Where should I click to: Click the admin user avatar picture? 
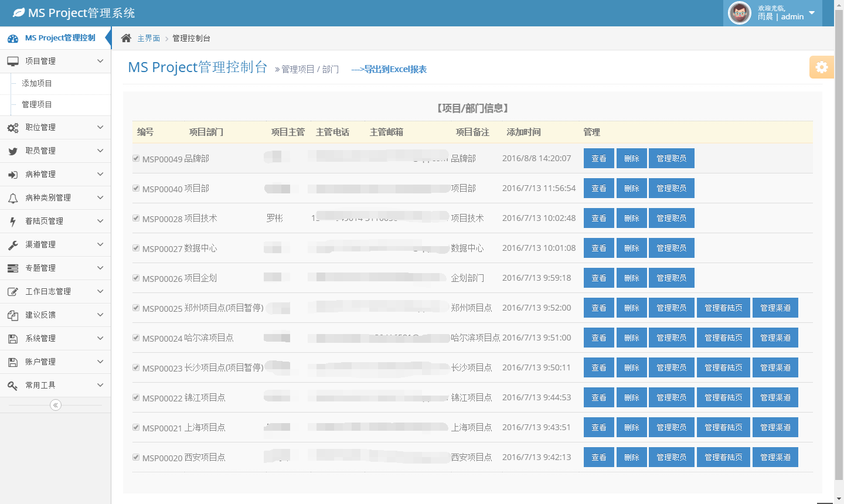pos(739,13)
